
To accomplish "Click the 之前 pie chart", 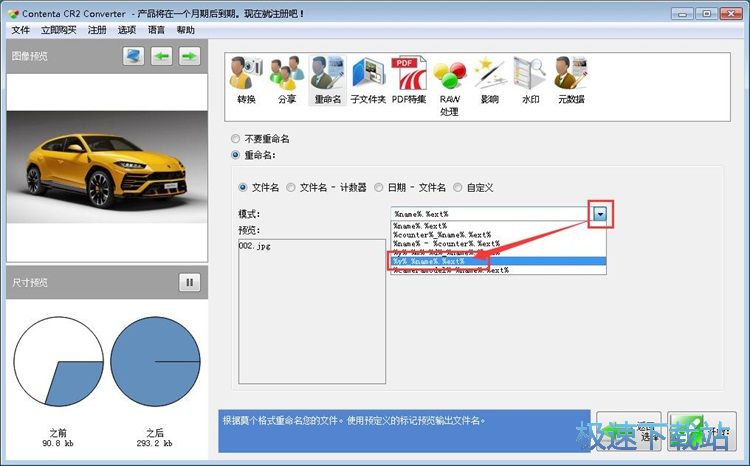I will click(x=58, y=361).
